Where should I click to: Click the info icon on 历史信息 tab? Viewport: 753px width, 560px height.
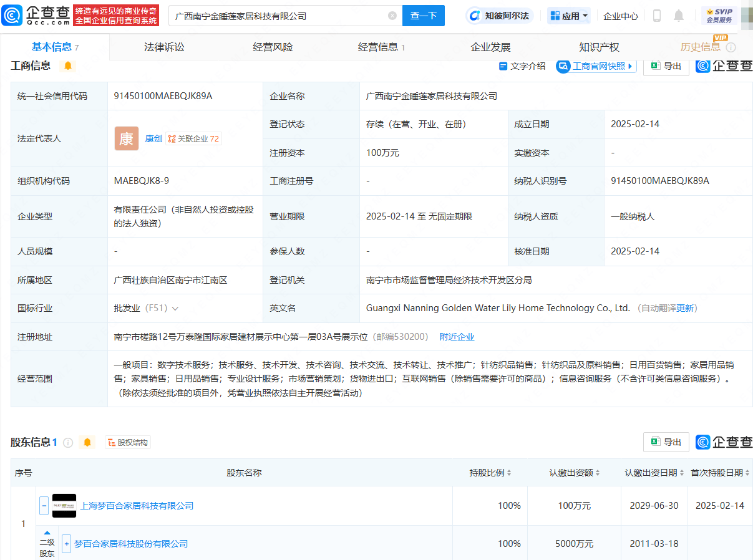tap(731, 47)
